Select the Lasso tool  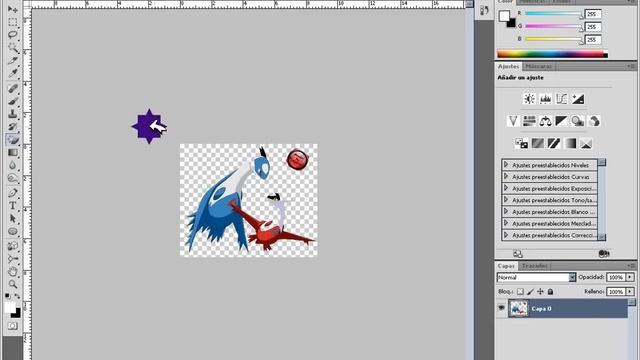pos(13,35)
